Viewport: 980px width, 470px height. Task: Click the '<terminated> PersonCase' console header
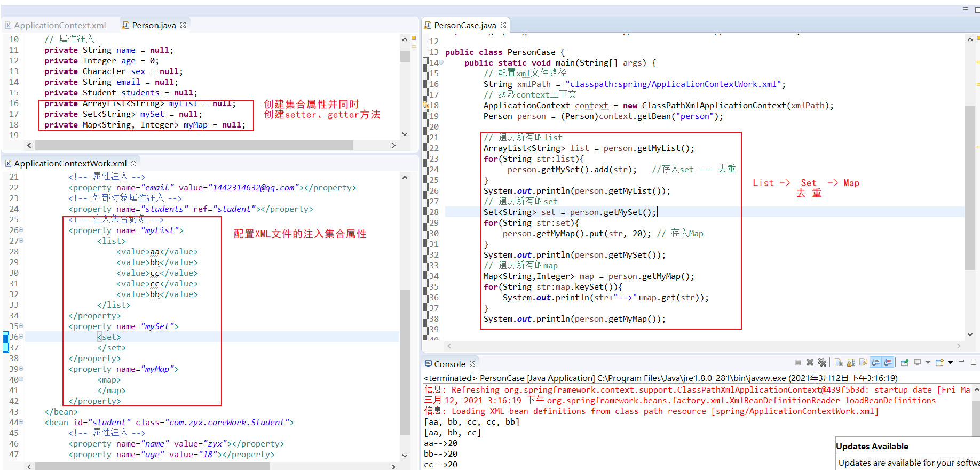click(660, 378)
